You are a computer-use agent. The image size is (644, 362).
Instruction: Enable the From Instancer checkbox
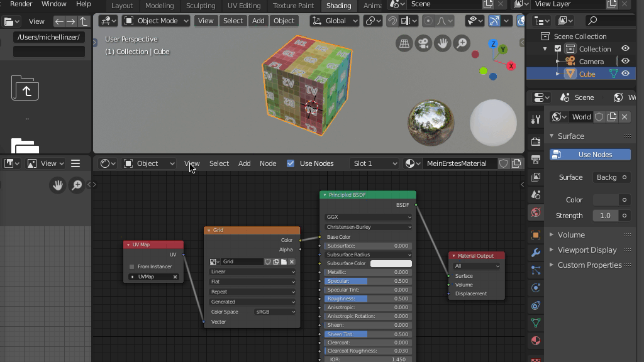pyautogui.click(x=132, y=266)
